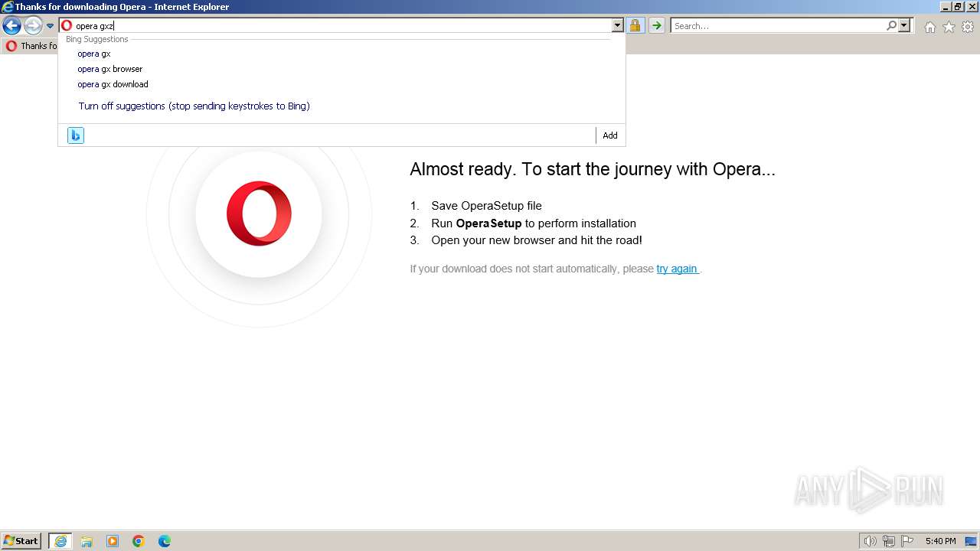The height and width of the screenshot is (551, 980).
Task: Open Favorites star icon
Action: click(x=949, y=27)
